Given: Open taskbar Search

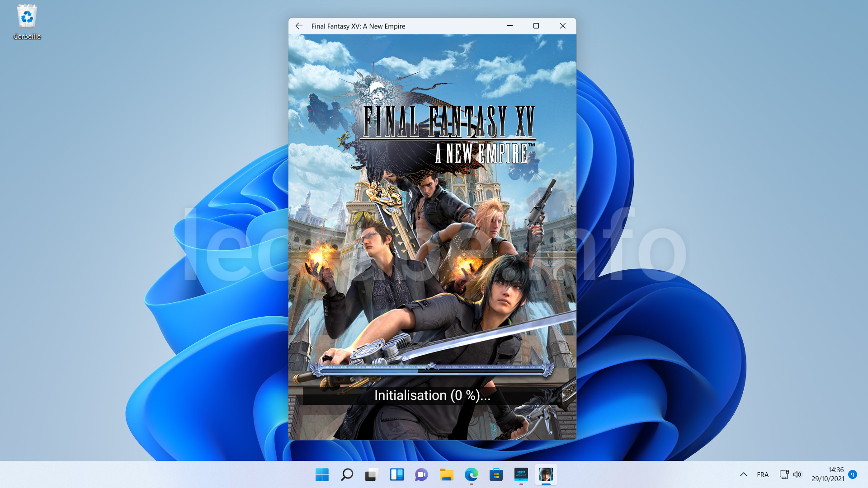Looking at the screenshot, I should 347,474.
